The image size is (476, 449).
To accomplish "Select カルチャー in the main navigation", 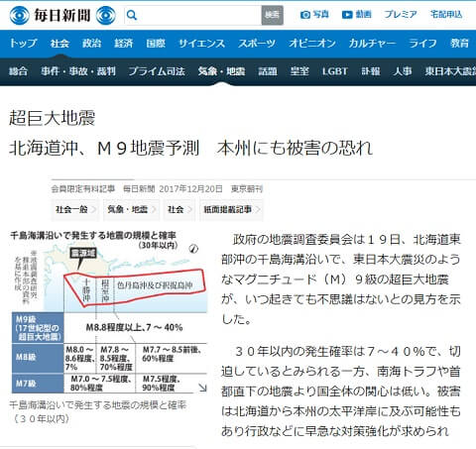I will click(372, 44).
